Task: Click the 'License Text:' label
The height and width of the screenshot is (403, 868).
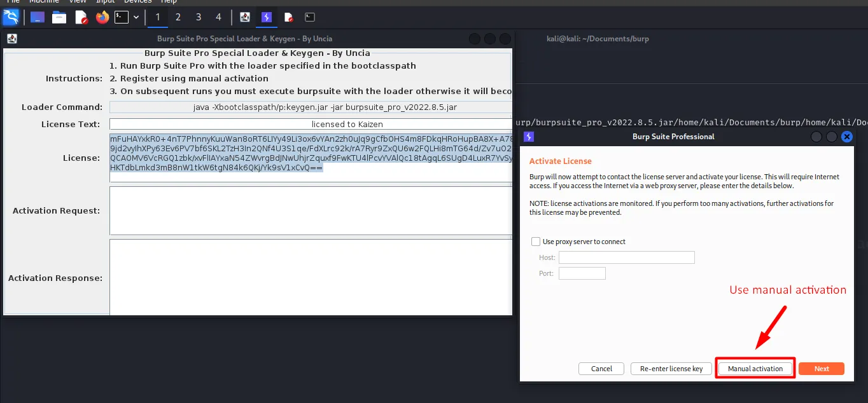Action: tap(71, 124)
